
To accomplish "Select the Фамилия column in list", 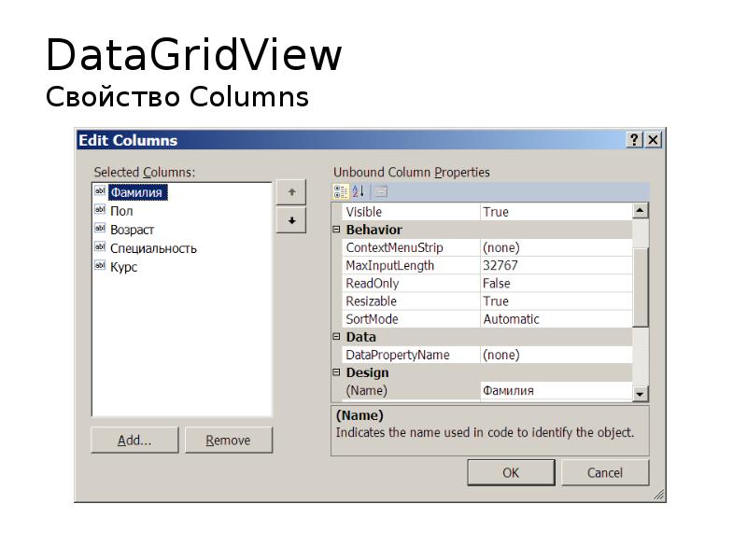I will pyautogui.click(x=137, y=192).
